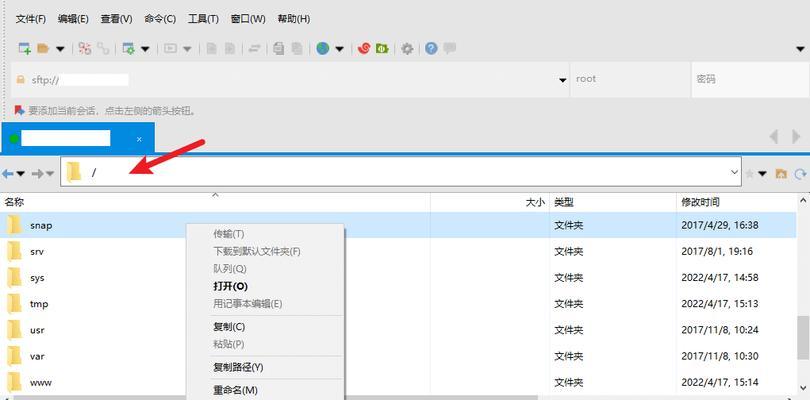810x400 pixels.
Task: Close the active session tab
Action: click(139, 140)
